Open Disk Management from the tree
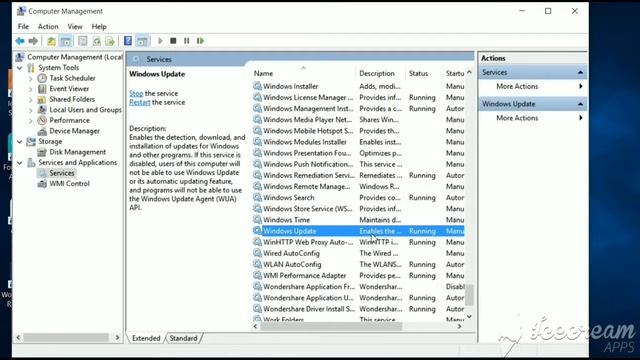 coord(78,152)
